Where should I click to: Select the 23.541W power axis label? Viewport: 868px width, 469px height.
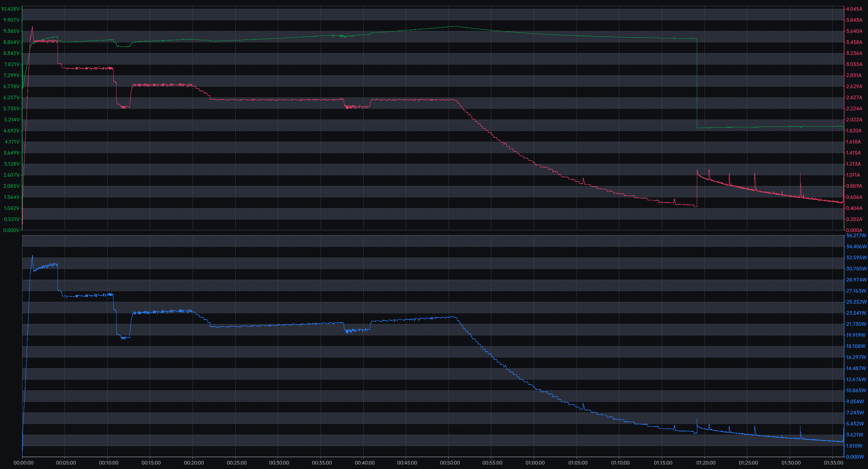click(856, 313)
